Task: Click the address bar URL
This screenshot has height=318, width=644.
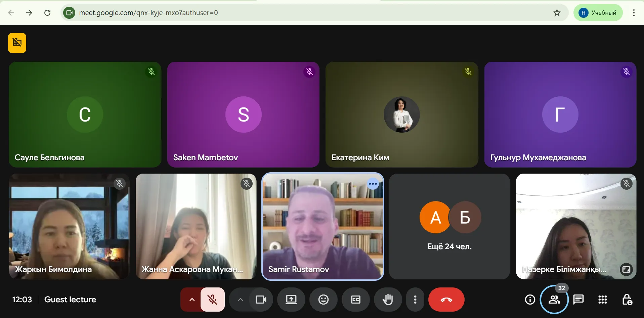Action: click(x=148, y=13)
